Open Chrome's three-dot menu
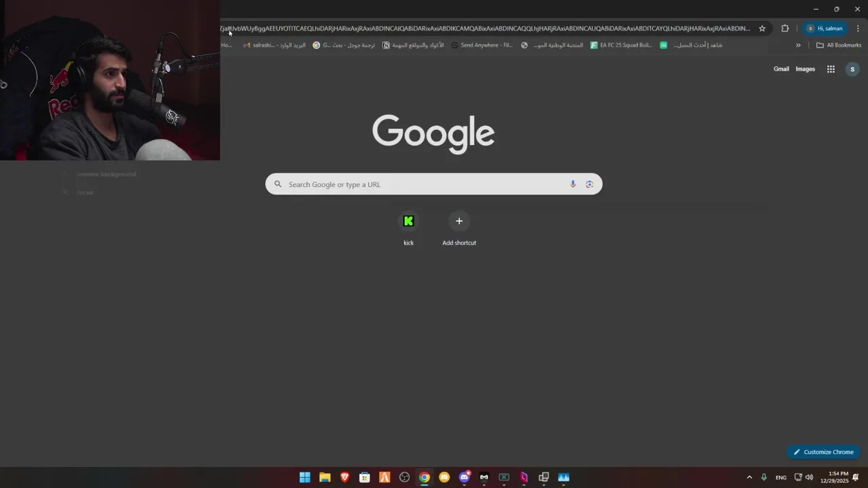This screenshot has width=868, height=488. click(x=858, y=28)
